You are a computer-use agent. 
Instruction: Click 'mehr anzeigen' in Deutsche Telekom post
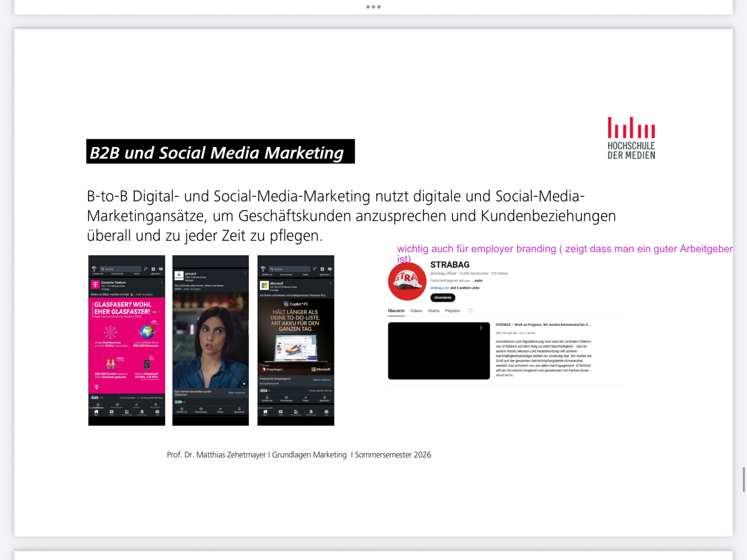tap(144, 295)
